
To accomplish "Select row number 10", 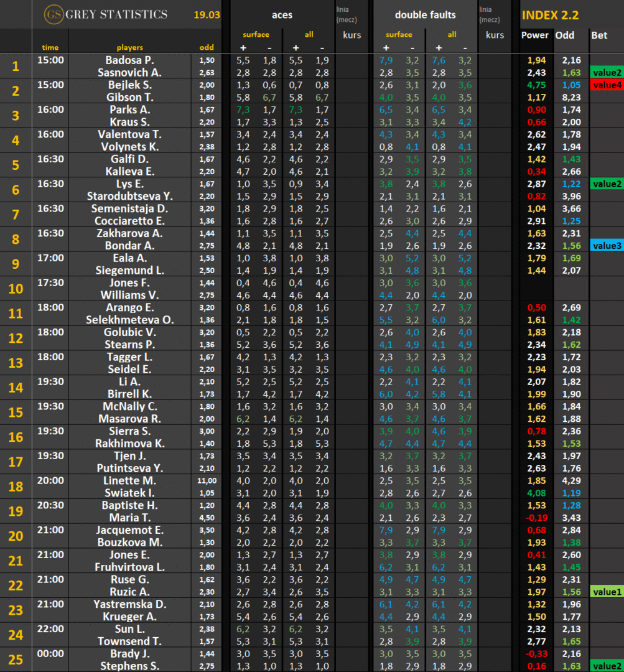I will [16, 289].
